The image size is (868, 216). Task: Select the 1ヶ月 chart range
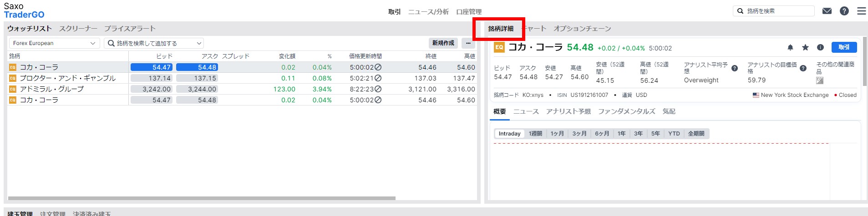pos(557,134)
